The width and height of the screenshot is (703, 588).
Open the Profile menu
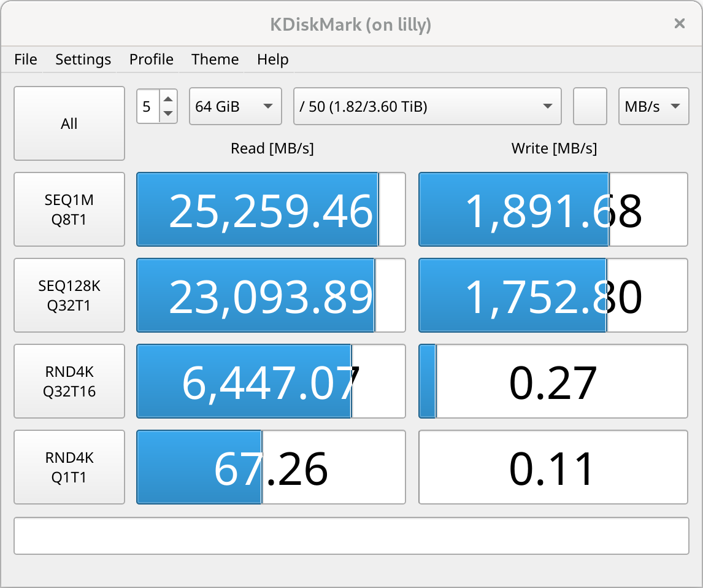151,60
